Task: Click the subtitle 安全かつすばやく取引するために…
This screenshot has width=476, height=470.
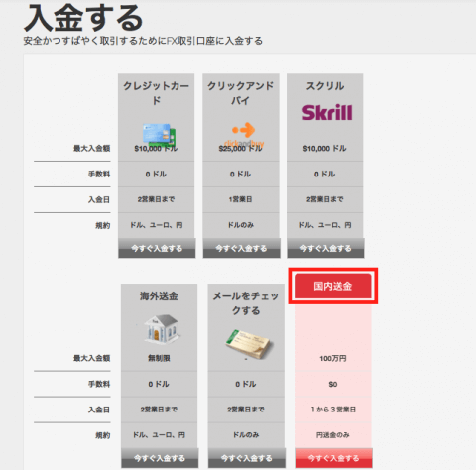Action: tap(143, 41)
